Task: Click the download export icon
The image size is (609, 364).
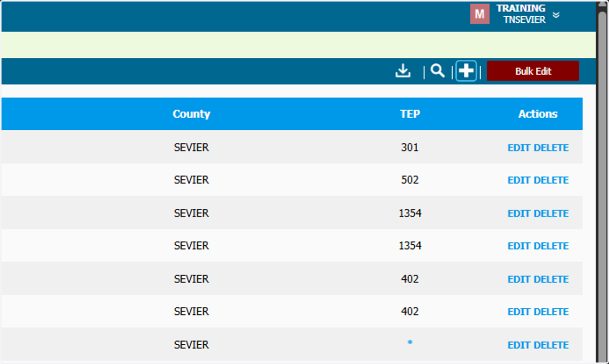Action: [x=403, y=71]
